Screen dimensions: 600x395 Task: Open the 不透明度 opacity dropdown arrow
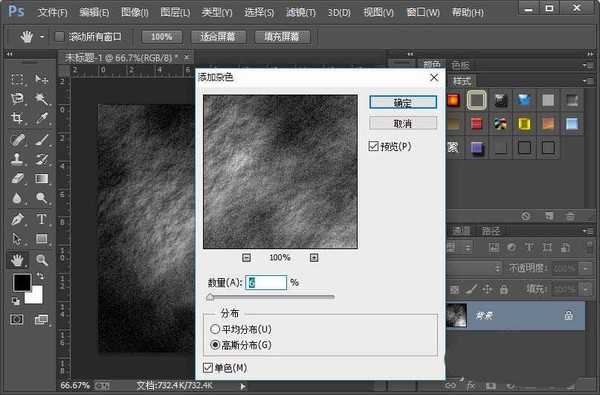(x=585, y=268)
